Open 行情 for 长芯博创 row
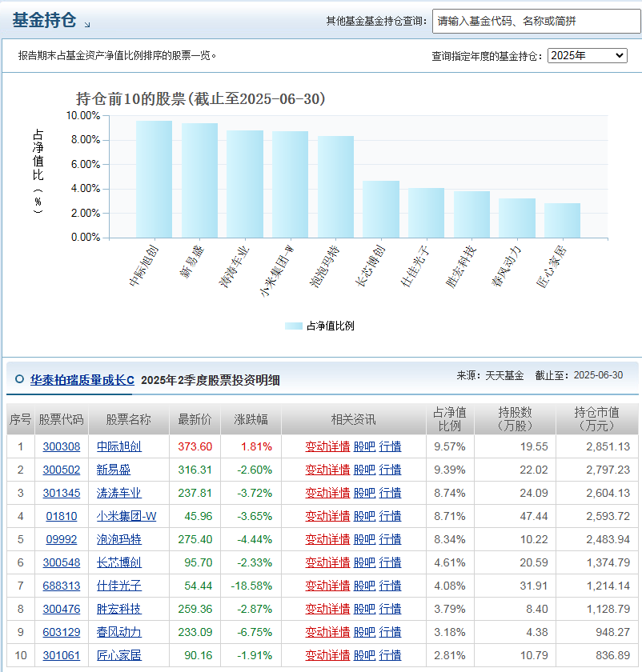This screenshot has height=672, width=642. 391,562
